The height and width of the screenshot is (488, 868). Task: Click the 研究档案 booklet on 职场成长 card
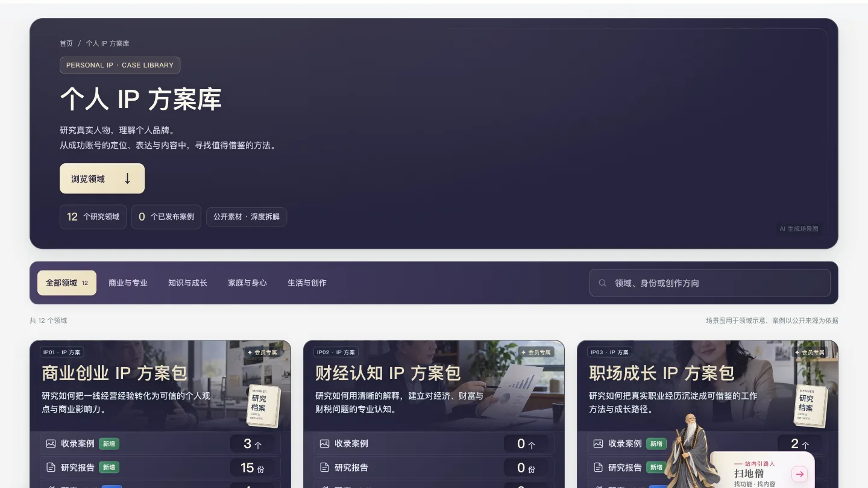pyautogui.click(x=811, y=405)
